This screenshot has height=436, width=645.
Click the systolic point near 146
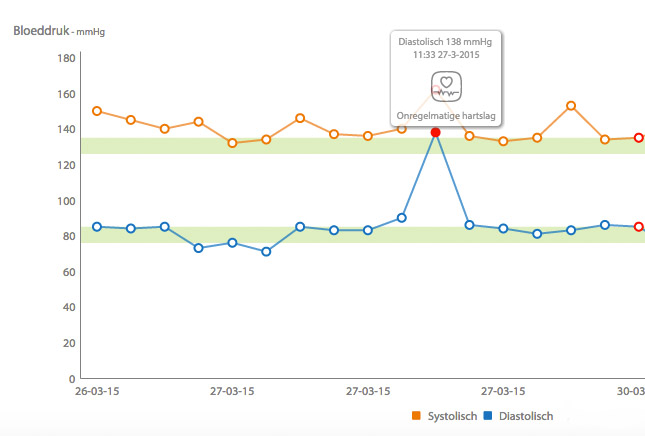pyautogui.click(x=300, y=118)
